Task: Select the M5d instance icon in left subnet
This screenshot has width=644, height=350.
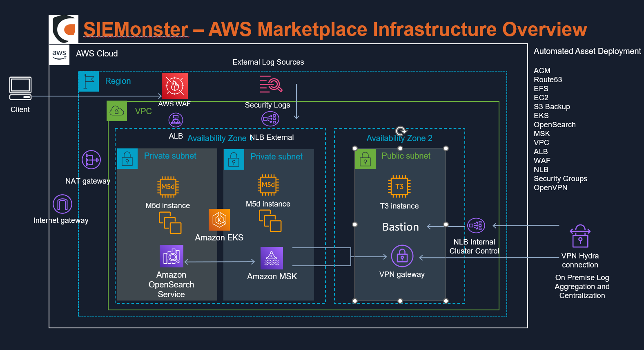Action: (168, 187)
